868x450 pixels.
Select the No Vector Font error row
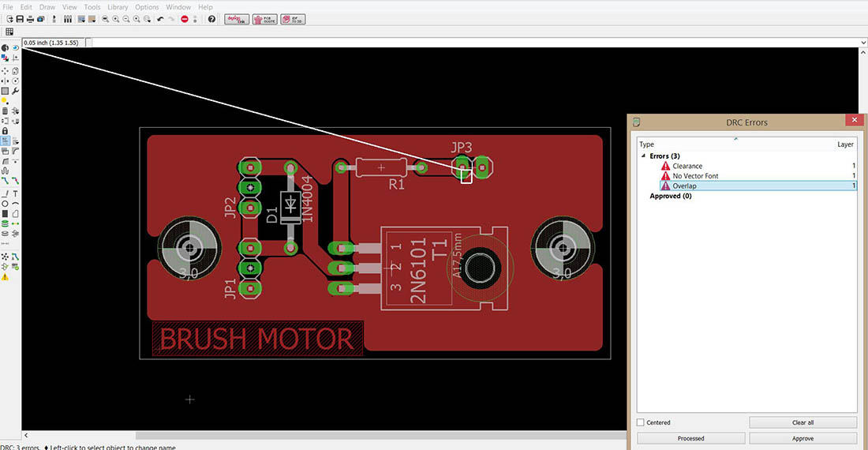coord(758,176)
